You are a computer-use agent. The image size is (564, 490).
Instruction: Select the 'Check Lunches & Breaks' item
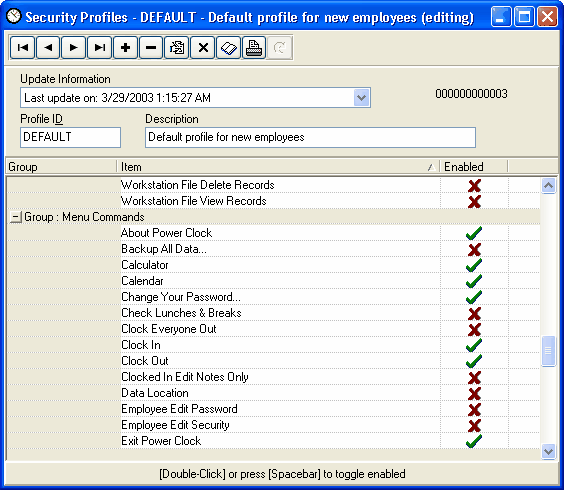pyautogui.click(x=181, y=313)
